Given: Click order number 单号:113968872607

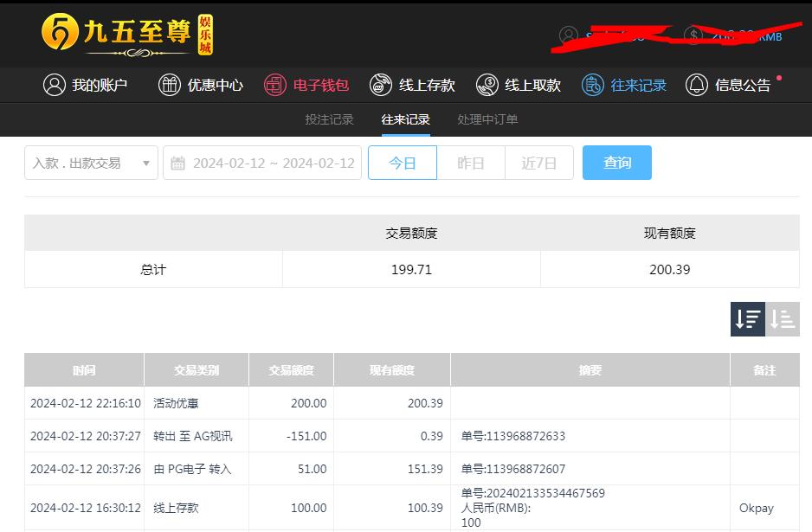Looking at the screenshot, I should pos(513,469).
